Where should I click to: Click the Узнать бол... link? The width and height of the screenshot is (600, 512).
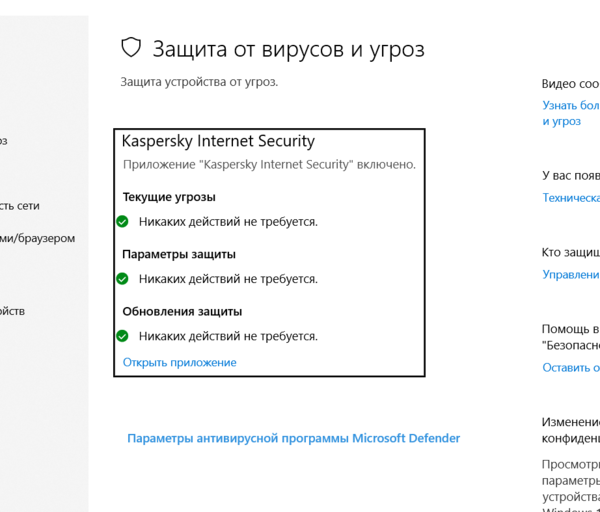(x=571, y=105)
